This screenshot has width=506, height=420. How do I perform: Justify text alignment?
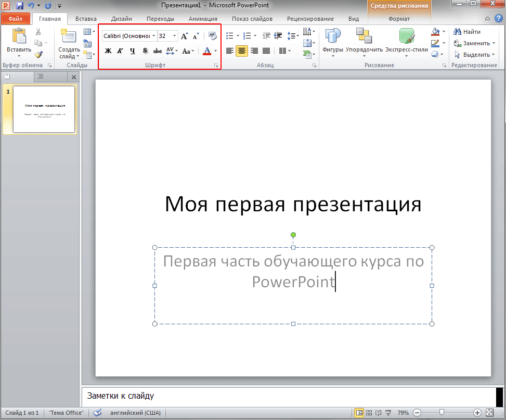point(266,50)
